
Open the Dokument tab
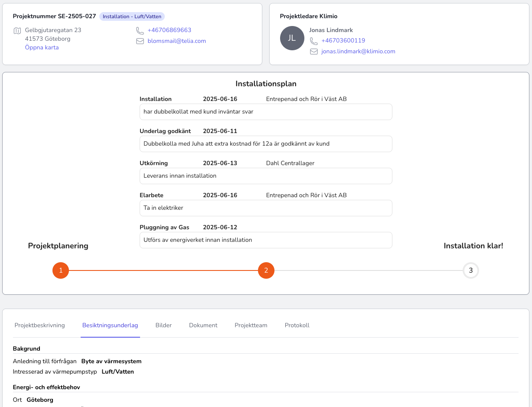(203, 325)
